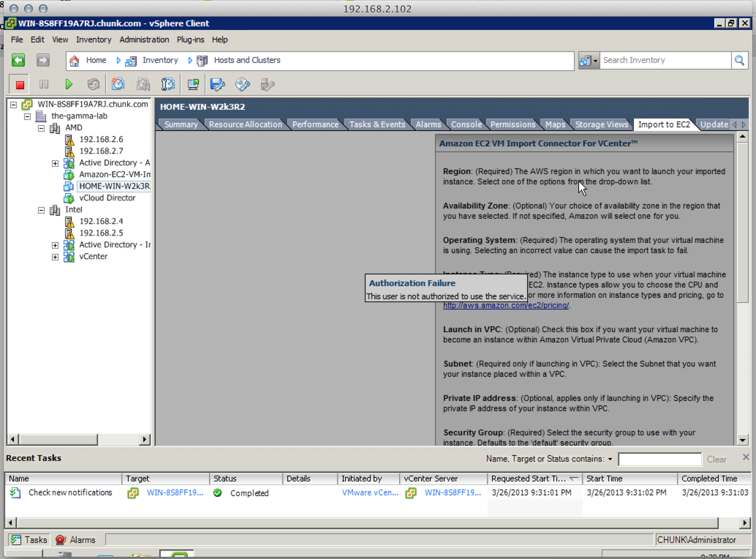Open the Recent Tasks filter criteria dropdown
Image resolution: width=756 pixels, height=559 pixels.
(610, 459)
